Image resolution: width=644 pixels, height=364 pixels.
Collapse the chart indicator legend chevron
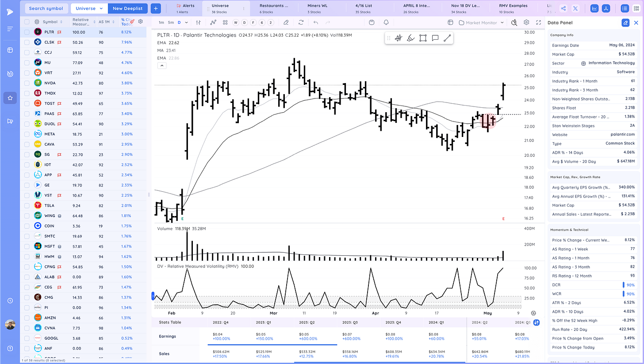coord(162,65)
